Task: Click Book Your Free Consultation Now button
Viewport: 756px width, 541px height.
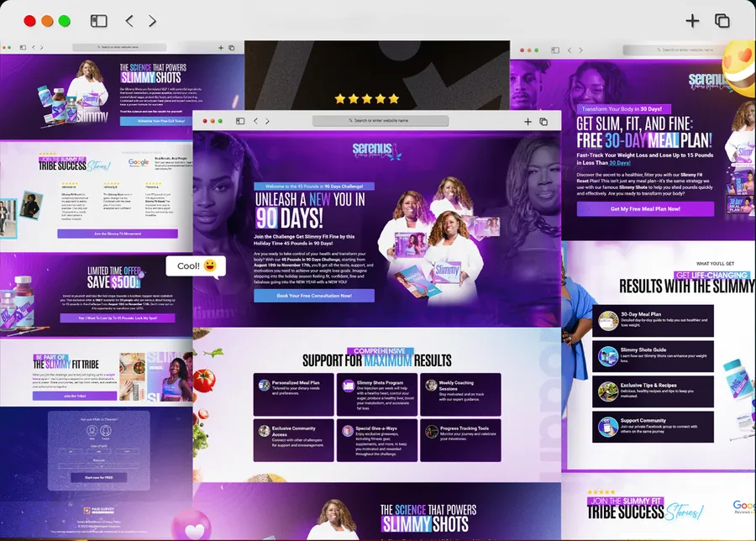Action: 314,296
